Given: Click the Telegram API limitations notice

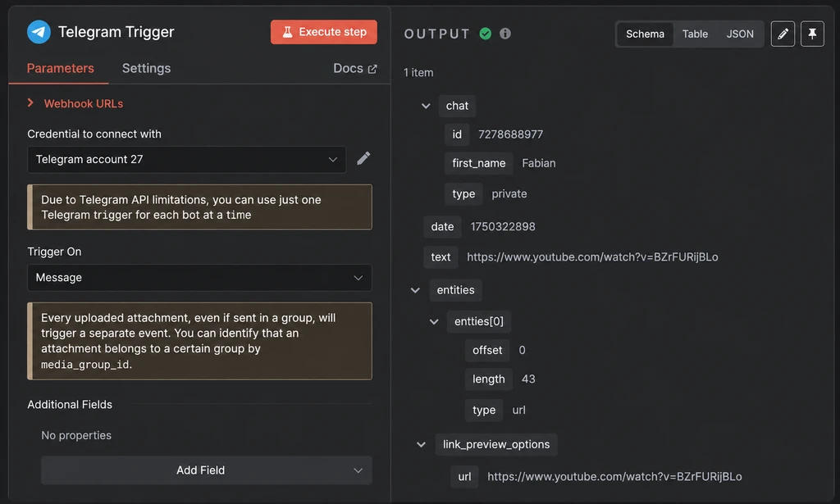Looking at the screenshot, I should [199, 207].
